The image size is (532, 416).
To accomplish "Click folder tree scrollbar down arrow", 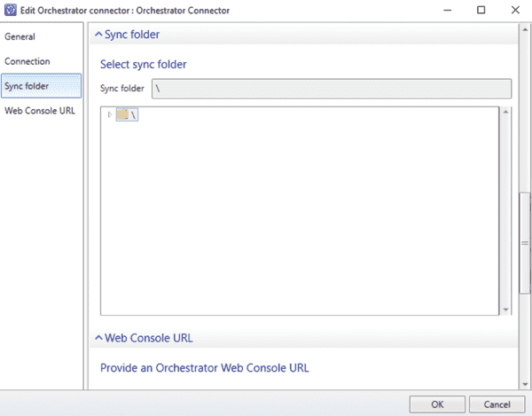I will point(505,310).
